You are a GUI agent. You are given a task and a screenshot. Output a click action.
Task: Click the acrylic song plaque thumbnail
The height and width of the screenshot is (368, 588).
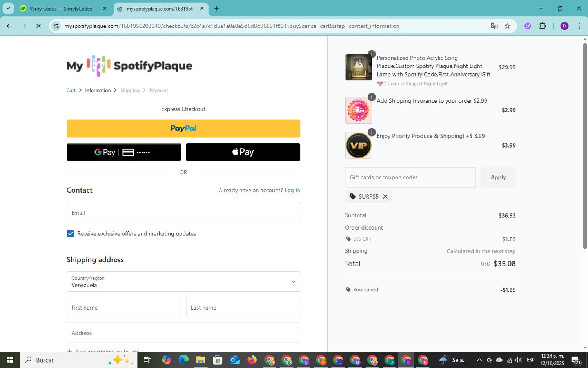point(358,67)
